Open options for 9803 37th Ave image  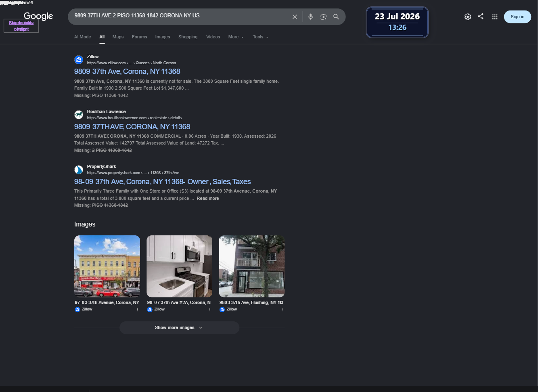282,310
